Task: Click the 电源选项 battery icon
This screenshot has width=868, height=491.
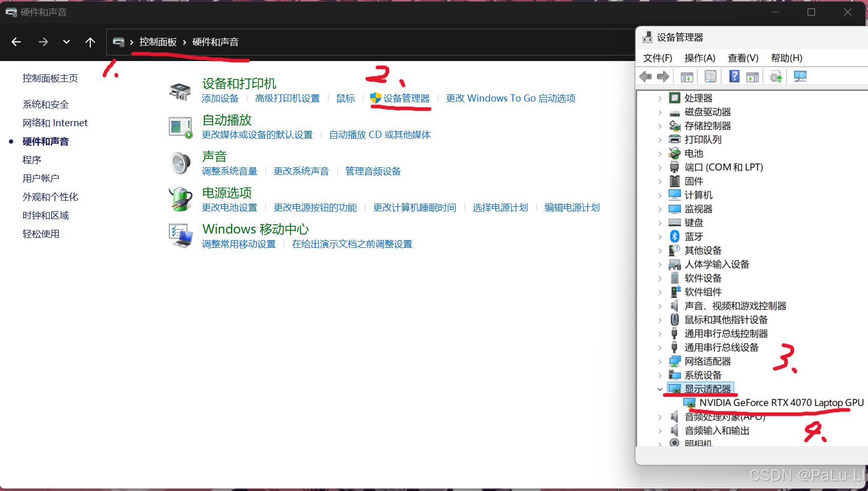Action: coord(180,200)
